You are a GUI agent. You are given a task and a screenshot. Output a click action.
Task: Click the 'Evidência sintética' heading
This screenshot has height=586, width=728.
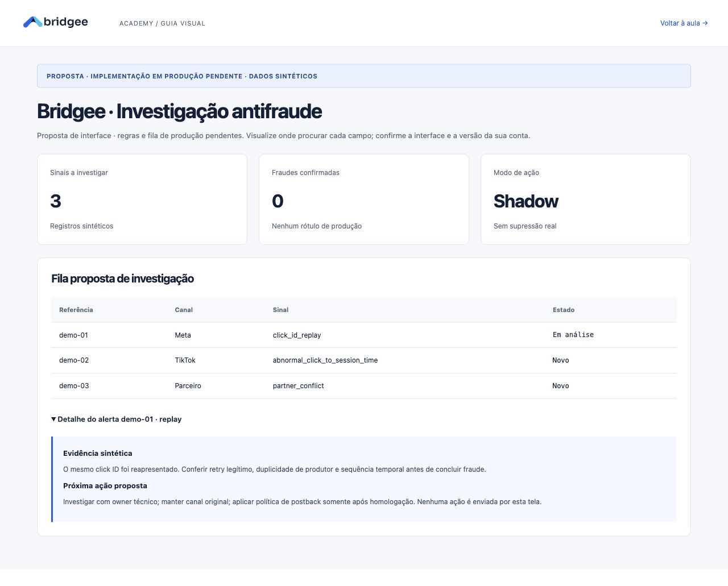pyautogui.click(x=98, y=454)
